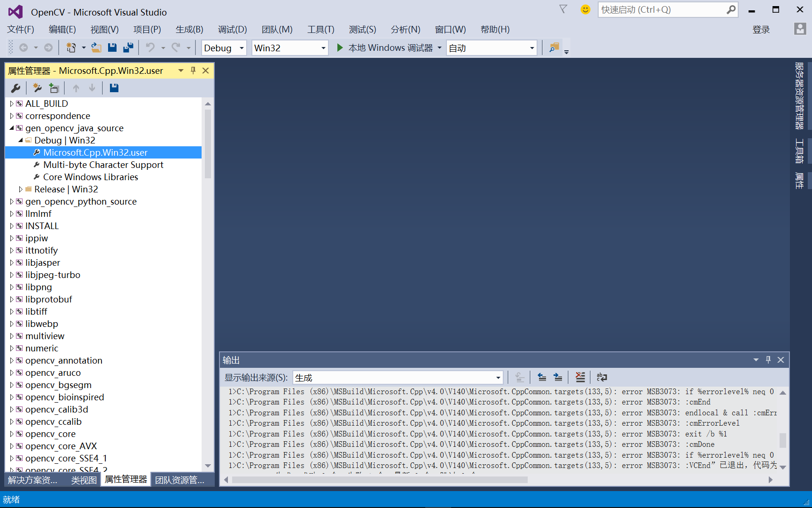812x508 pixels.
Task: Toggle word wrap in the Output window
Action: (602, 377)
